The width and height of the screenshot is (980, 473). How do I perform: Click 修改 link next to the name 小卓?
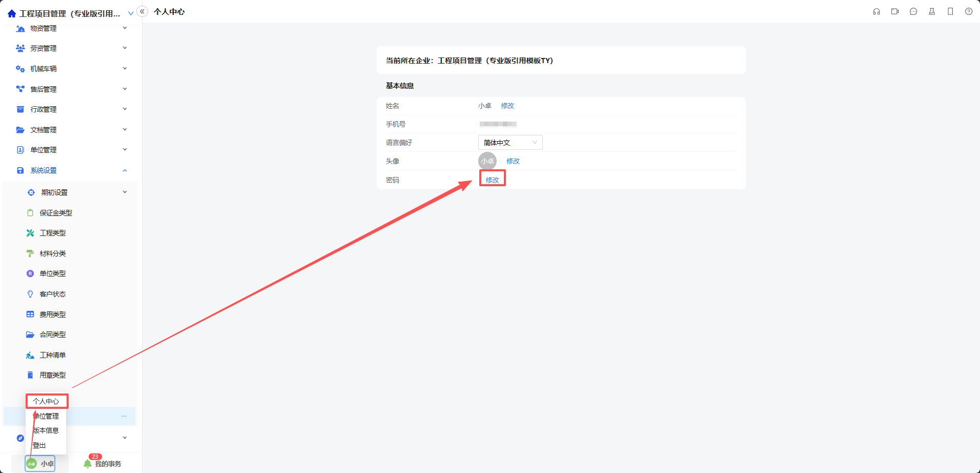tap(507, 106)
